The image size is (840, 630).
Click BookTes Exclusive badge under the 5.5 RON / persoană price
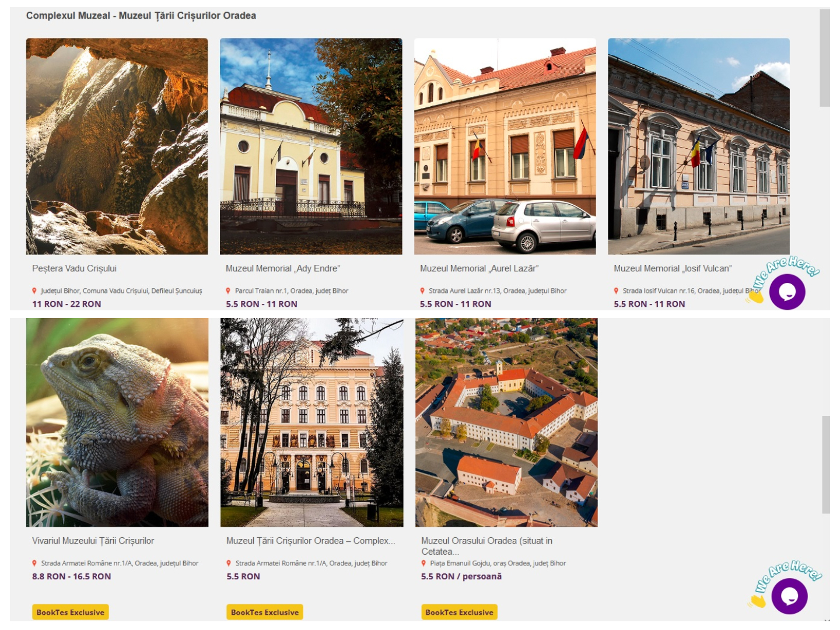pyautogui.click(x=459, y=612)
